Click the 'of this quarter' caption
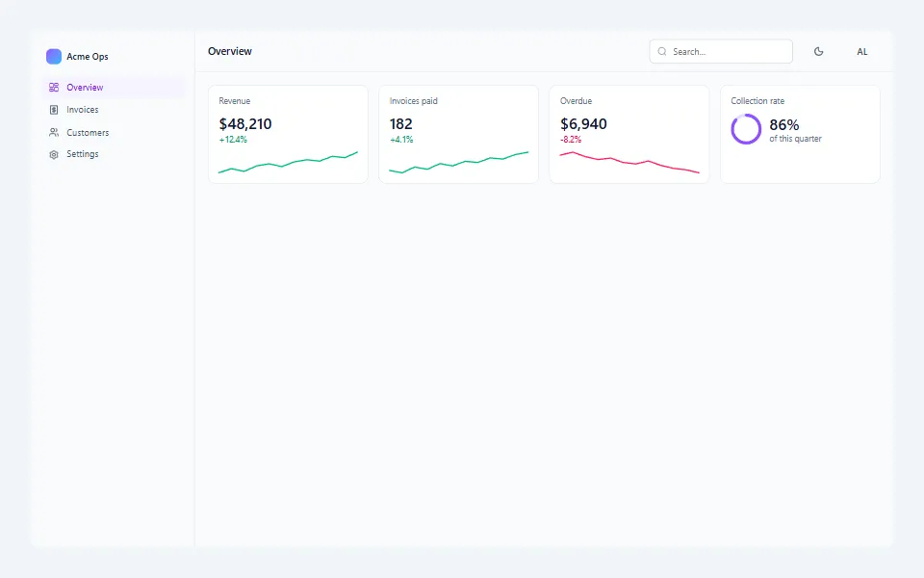The height and width of the screenshot is (578, 924). [x=796, y=139]
